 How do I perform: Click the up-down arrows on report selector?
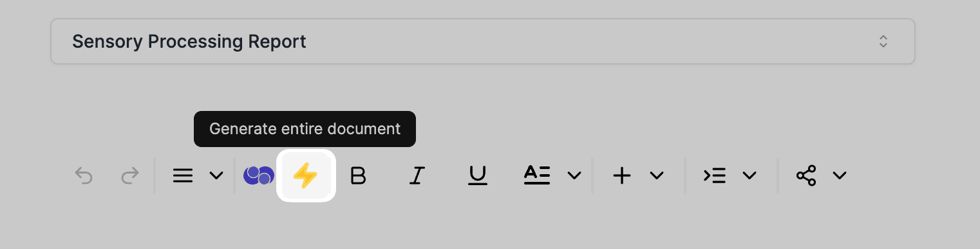tap(883, 42)
